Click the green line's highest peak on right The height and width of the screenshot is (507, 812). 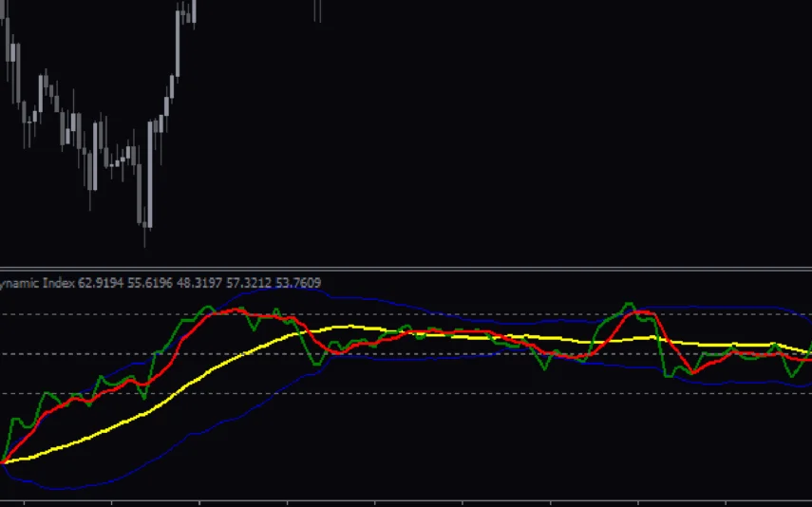click(x=628, y=305)
